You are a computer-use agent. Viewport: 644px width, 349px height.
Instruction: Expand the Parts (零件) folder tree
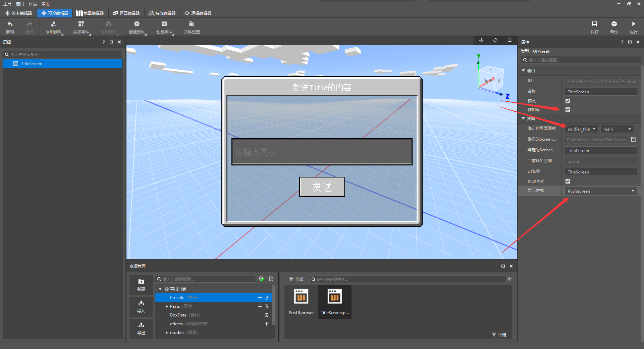tap(167, 306)
